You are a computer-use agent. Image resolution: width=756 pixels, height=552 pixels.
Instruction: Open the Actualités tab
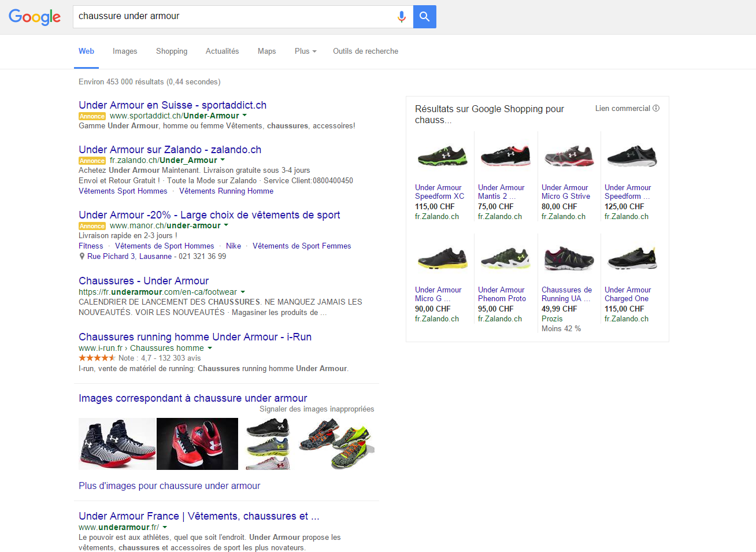point(223,51)
